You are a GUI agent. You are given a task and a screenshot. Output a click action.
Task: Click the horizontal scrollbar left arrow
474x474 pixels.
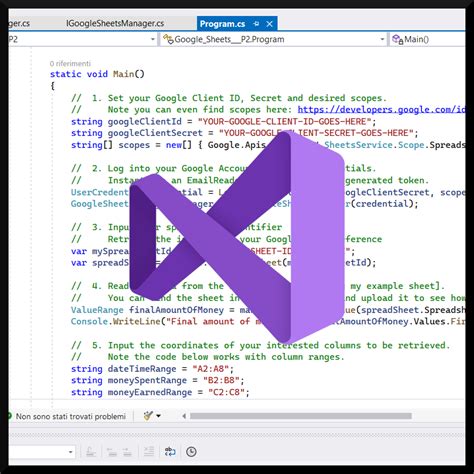pos(184,416)
